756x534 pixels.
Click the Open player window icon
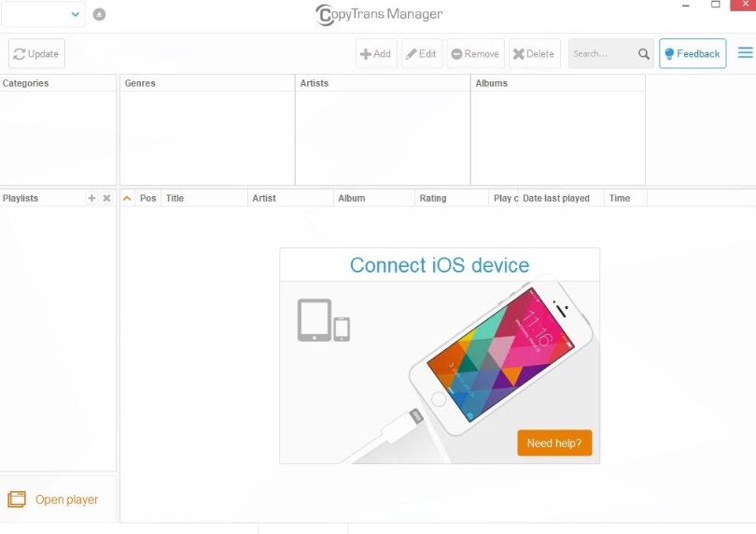[16, 499]
